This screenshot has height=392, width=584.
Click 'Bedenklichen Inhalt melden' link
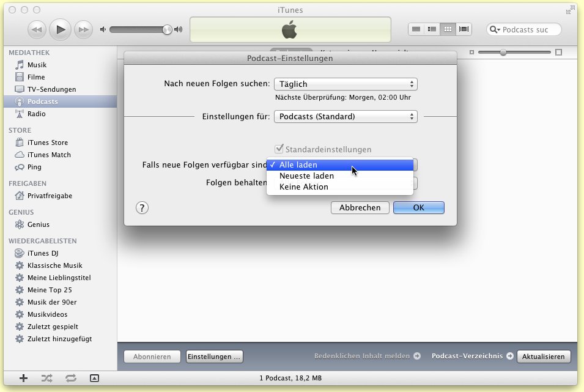361,356
